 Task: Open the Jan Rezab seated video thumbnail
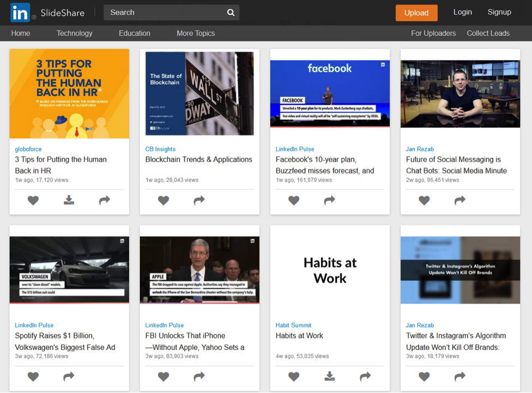[460, 94]
